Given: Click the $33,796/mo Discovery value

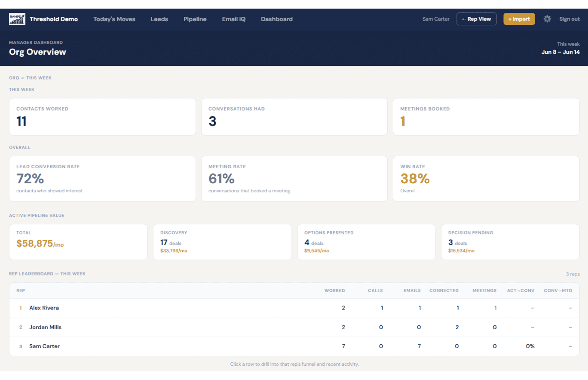Looking at the screenshot, I should click(174, 250).
